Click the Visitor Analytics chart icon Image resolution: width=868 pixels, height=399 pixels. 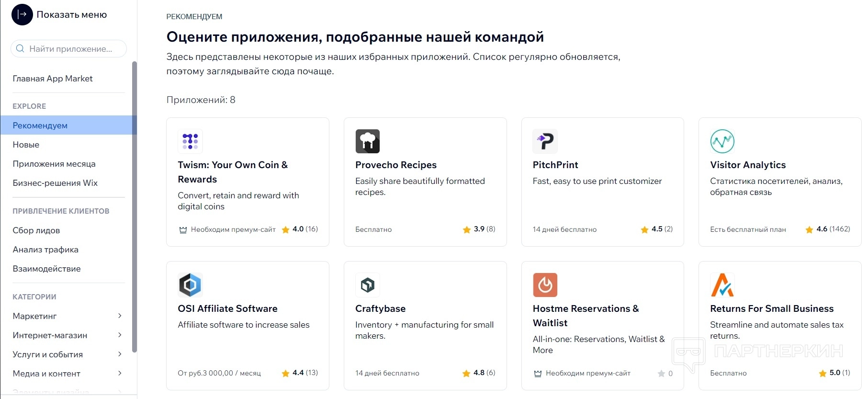[722, 141]
